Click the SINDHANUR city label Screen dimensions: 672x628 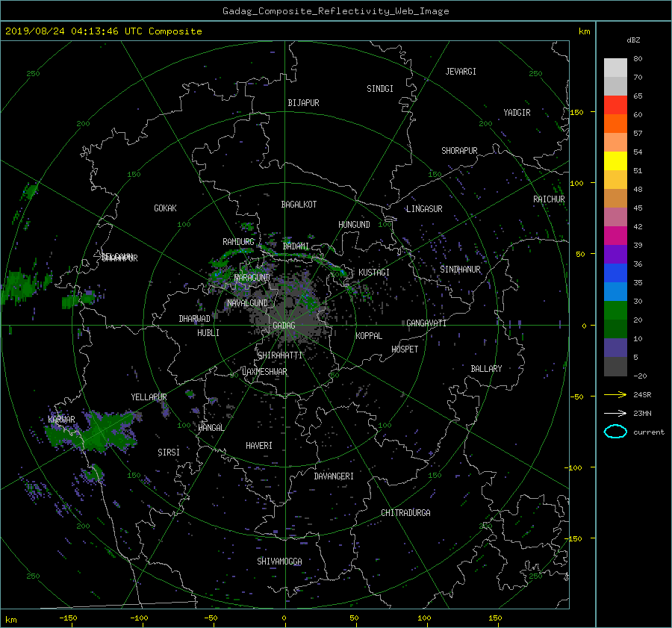(x=460, y=270)
